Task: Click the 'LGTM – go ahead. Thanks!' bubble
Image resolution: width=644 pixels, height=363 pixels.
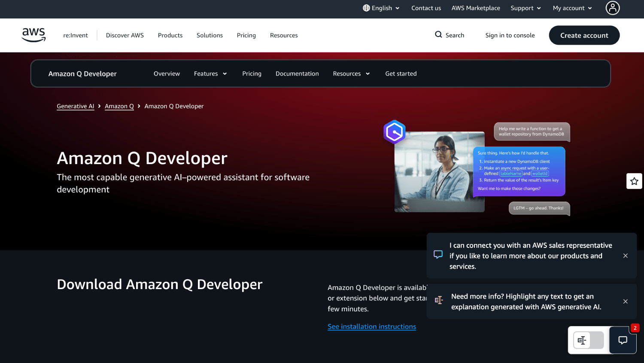Action: [x=539, y=208]
